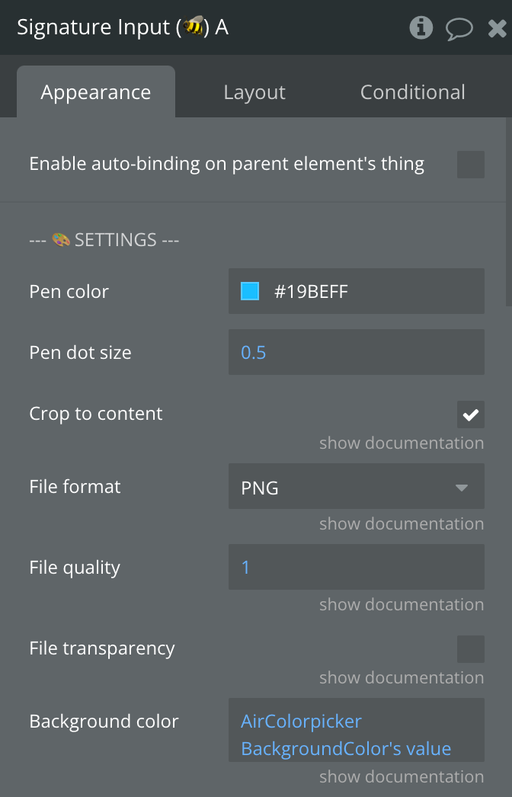Screen dimensions: 512x797
Task: Open the element info icon
Action: coord(421,27)
